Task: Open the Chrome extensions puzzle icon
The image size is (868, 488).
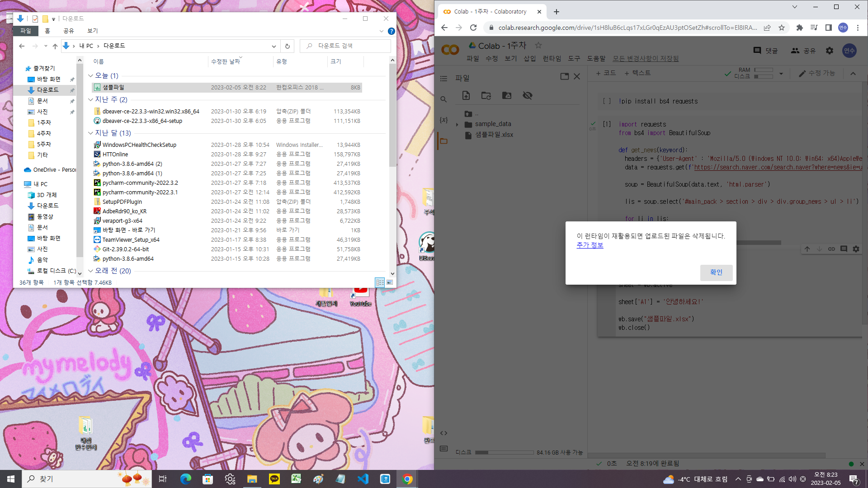Action: (x=799, y=28)
